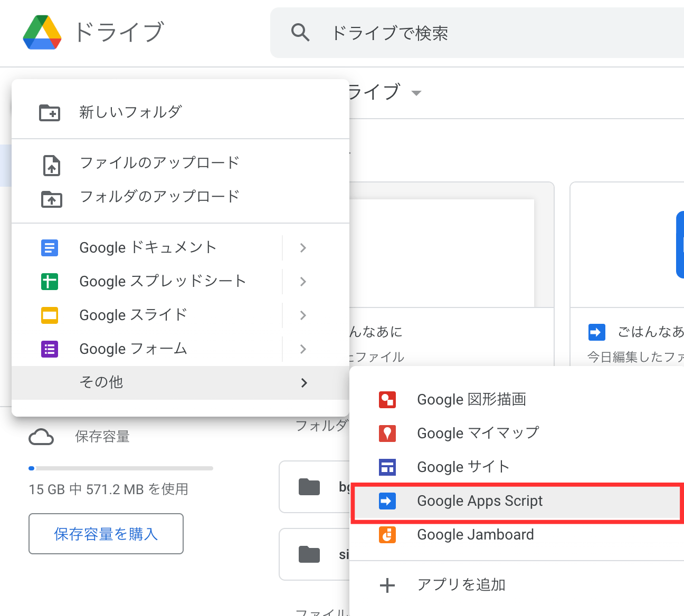Image resolution: width=684 pixels, height=616 pixels.
Task: Click the 15 GB 中 571.2 MB を使用 text
Action: pyautogui.click(x=109, y=489)
